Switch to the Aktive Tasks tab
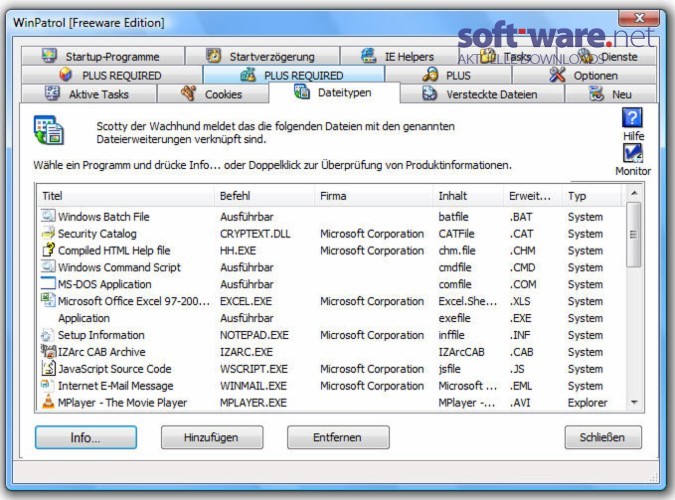675x500 pixels. (x=89, y=94)
